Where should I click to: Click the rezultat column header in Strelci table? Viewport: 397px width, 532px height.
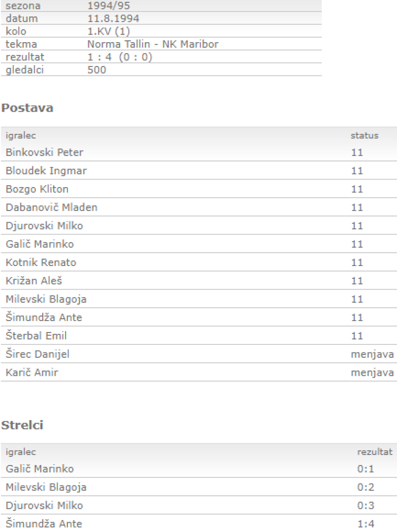tap(374, 452)
